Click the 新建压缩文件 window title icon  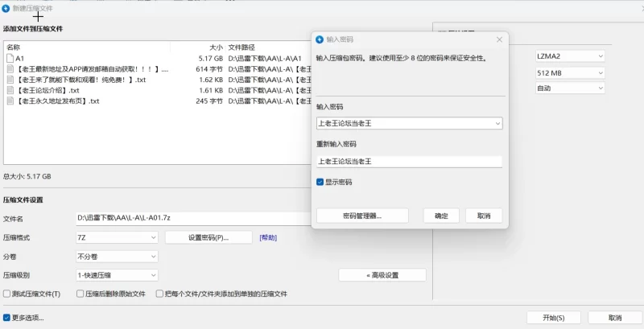click(x=6, y=8)
